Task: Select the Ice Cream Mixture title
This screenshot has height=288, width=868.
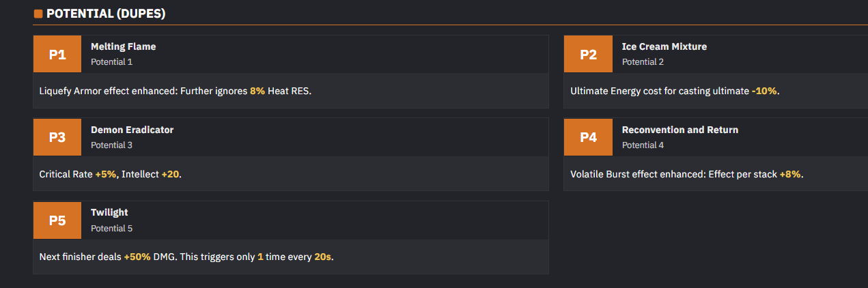Action: 664,46
